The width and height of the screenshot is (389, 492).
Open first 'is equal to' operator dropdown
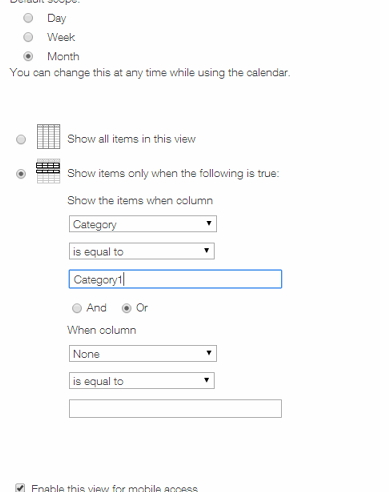[142, 251]
